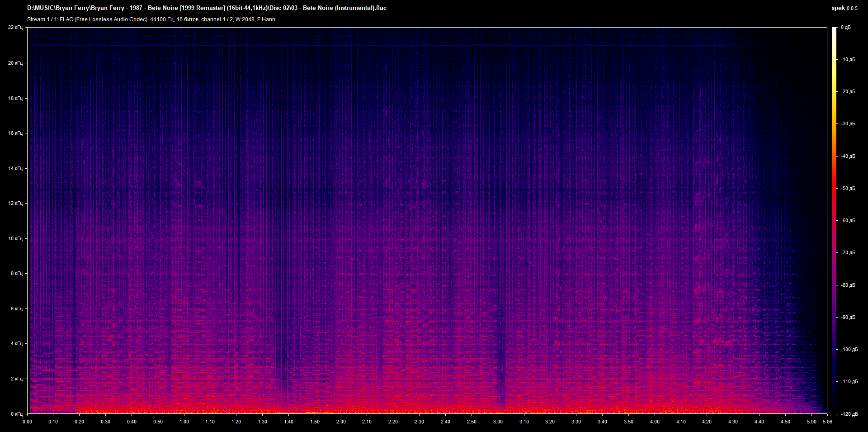The image size is (868, 432).
Task: Click the -10 дБ level scale label
Action: click(x=848, y=59)
